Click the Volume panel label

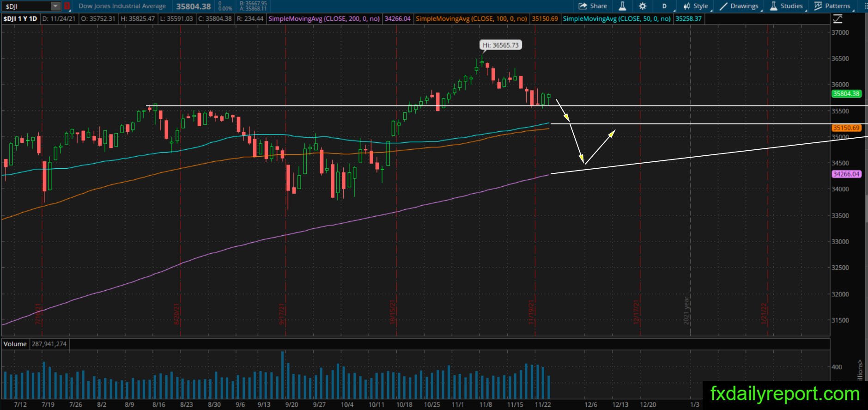click(15, 344)
